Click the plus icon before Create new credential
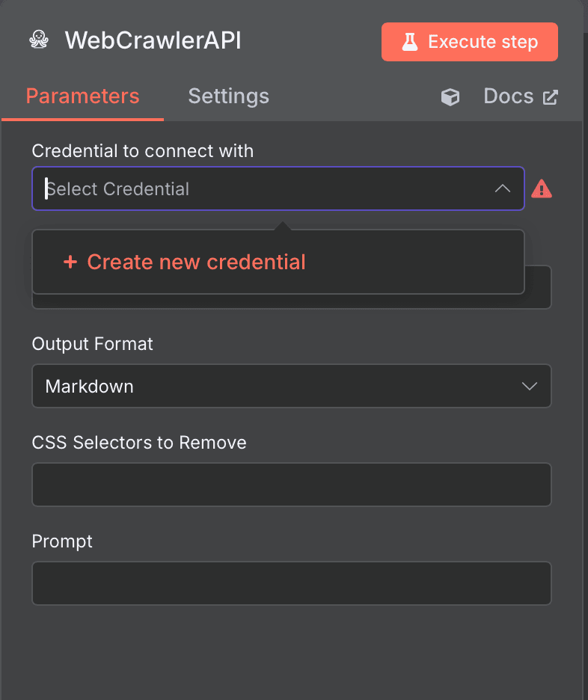588x700 pixels. [70, 262]
